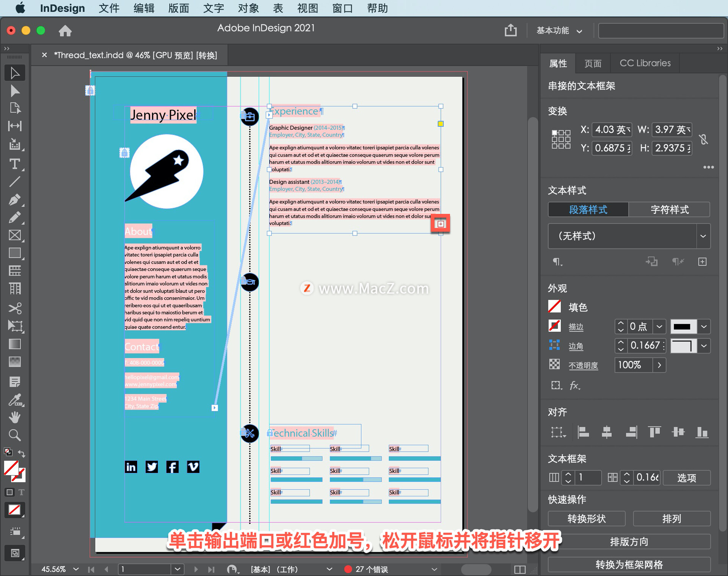
Task: Select the Content Collector tool
Action: [15, 144]
